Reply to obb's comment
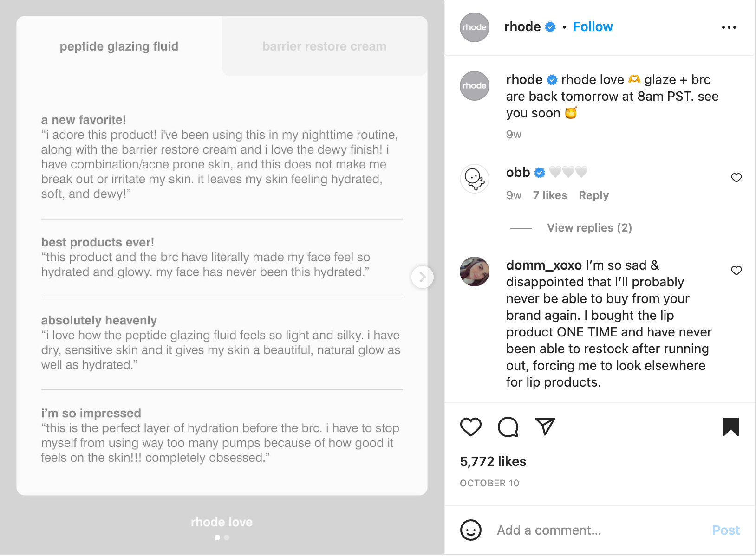The height and width of the screenshot is (556, 756). tap(593, 195)
